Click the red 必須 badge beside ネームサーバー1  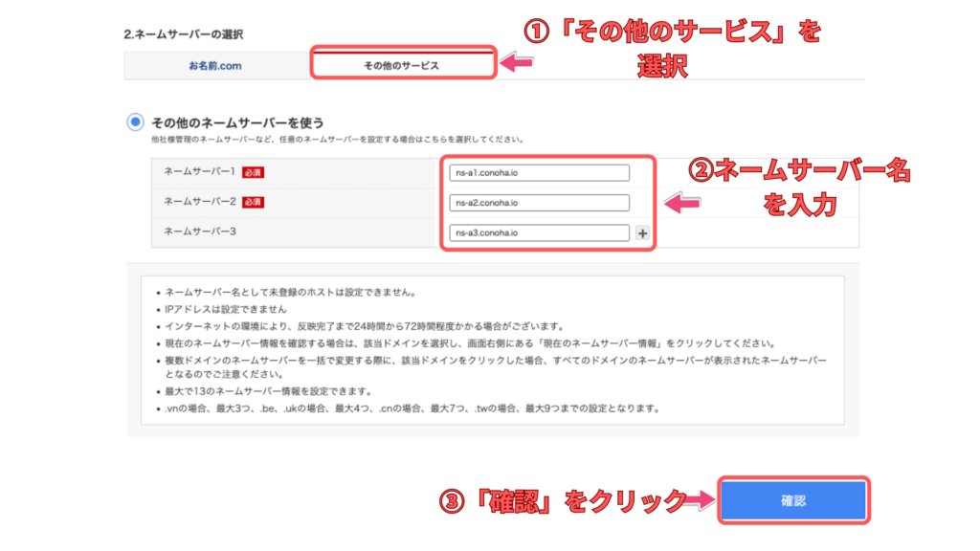pyautogui.click(x=253, y=173)
